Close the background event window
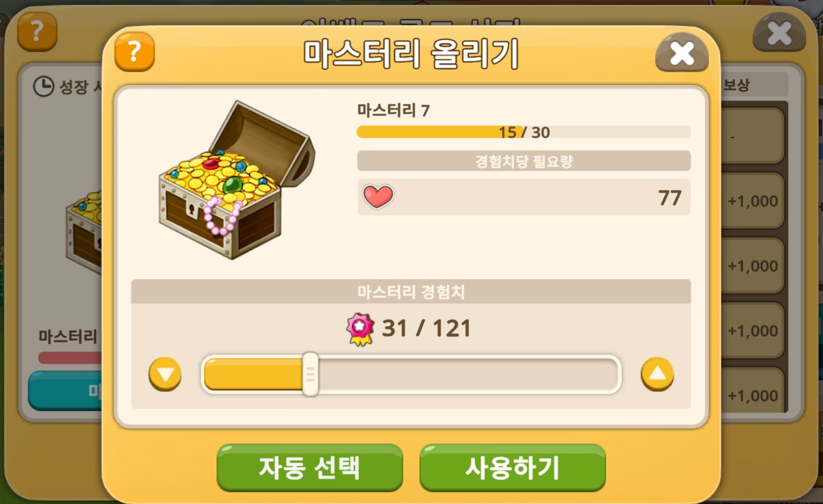This screenshot has height=504, width=823. (x=779, y=33)
